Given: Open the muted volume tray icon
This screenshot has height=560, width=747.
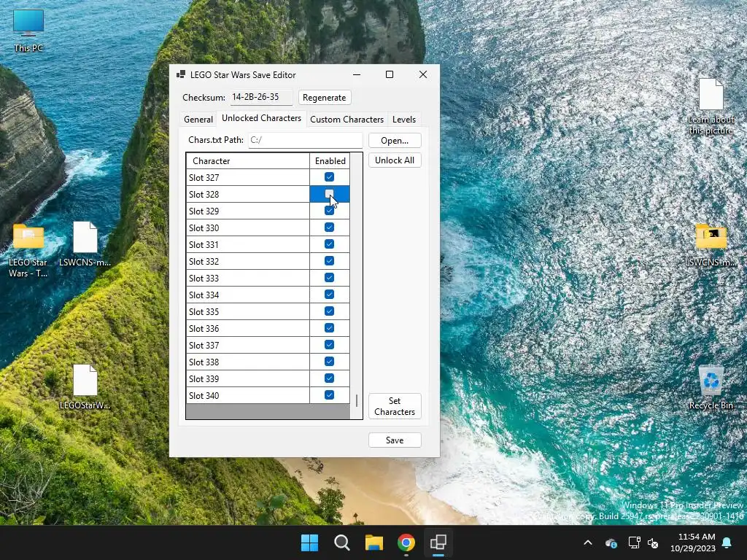Looking at the screenshot, I should pyautogui.click(x=653, y=542).
